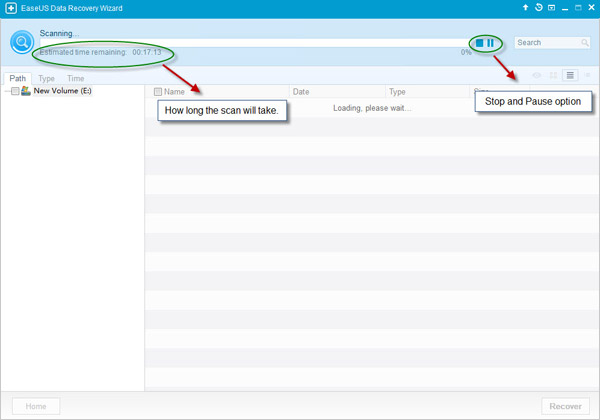Stop the running scan
The image size is (600, 420).
pyautogui.click(x=480, y=43)
